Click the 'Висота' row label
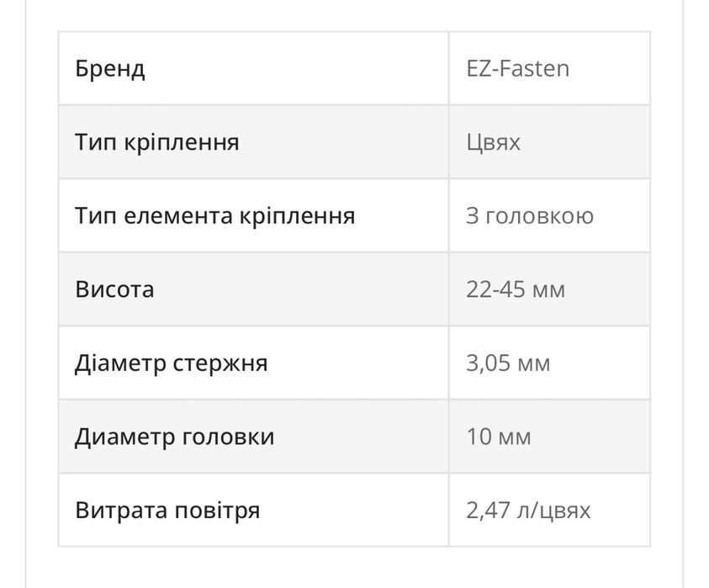This screenshot has width=709, height=588. tap(114, 289)
